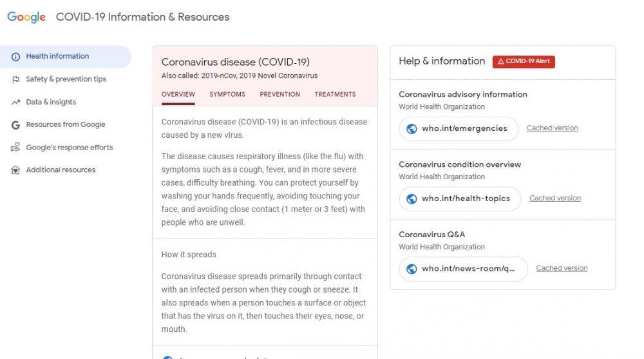Open the who.int/emergencies link
This screenshot has height=359, width=644.
pos(459,129)
